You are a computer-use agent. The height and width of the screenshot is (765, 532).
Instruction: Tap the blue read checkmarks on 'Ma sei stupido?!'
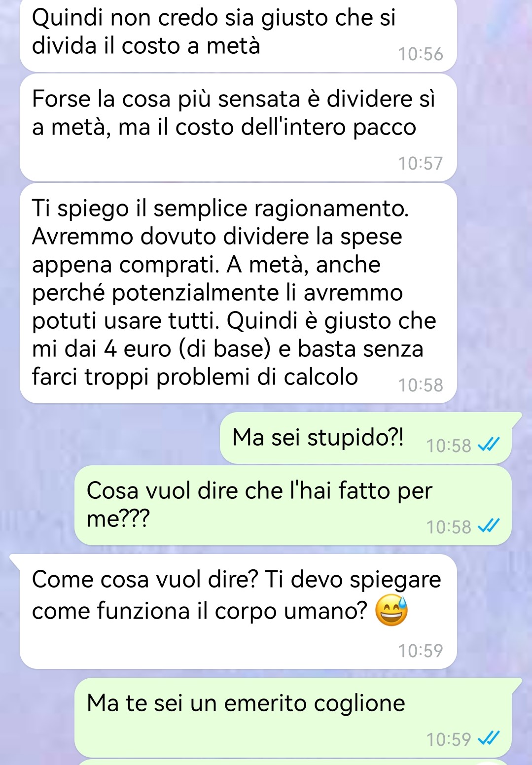click(x=489, y=445)
